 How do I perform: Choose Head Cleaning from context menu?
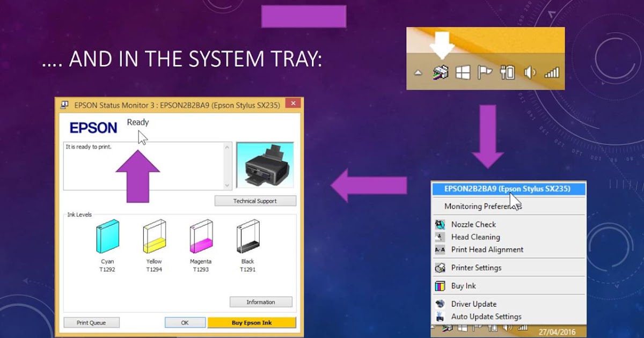508,237
